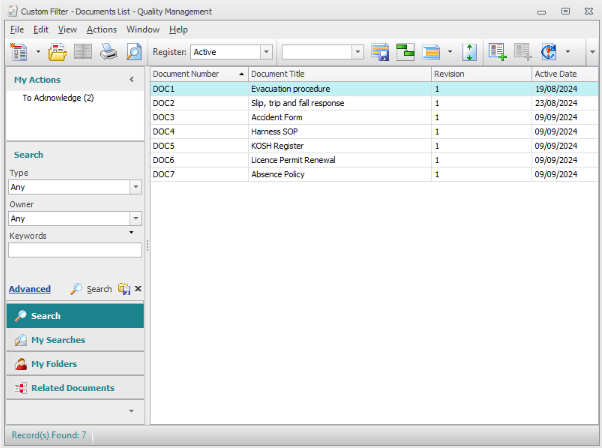Open the toolbar overflow options arrow

(592, 52)
